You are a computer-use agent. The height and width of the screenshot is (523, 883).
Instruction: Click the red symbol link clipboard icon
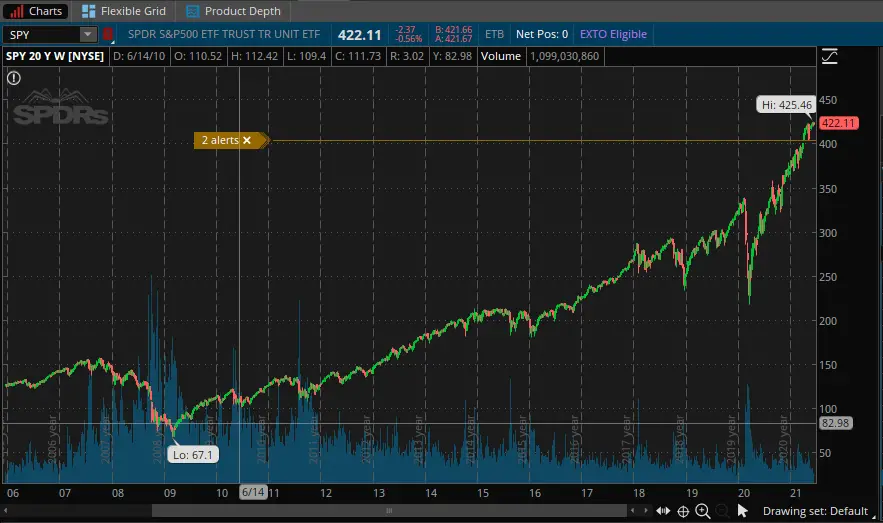[x=108, y=35]
